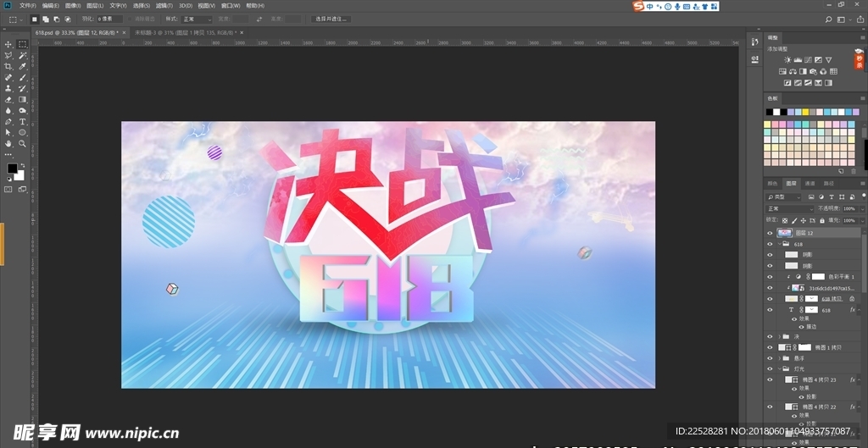The width and height of the screenshot is (868, 448).
Task: Select the 图层 12 layer thumbnail
Action: (784, 233)
